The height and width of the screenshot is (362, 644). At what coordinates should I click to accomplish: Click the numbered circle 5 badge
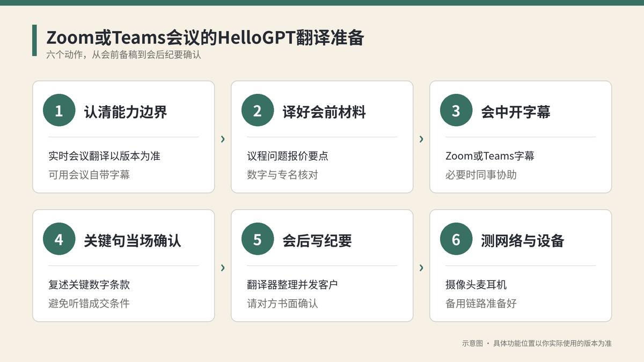[258, 240]
